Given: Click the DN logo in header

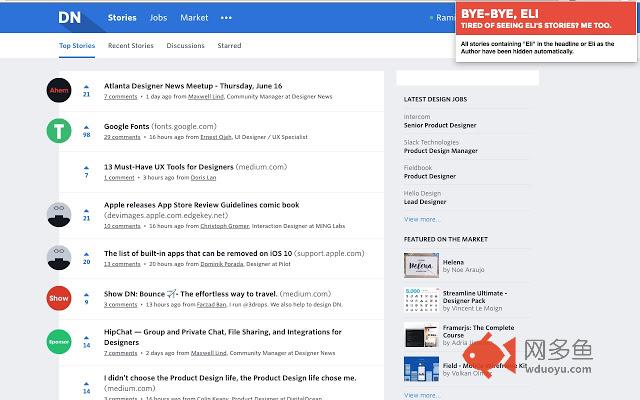Looking at the screenshot, I should [69, 18].
